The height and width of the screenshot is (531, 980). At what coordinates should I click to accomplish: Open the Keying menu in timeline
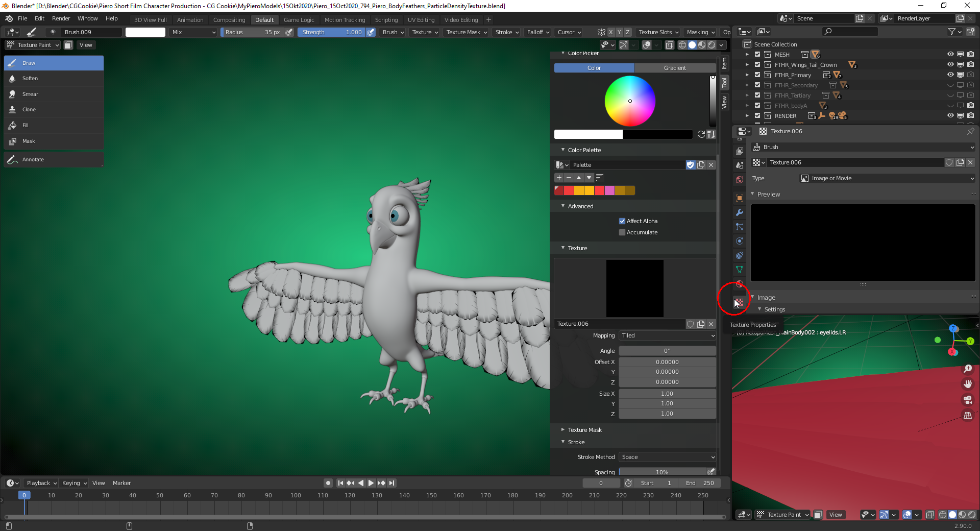pyautogui.click(x=74, y=483)
